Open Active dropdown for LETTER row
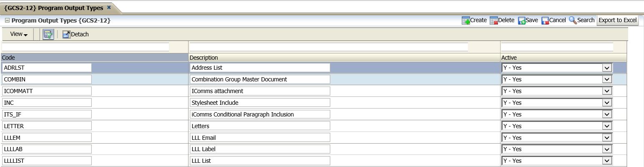Screen dimensions: 644x167 607,126
